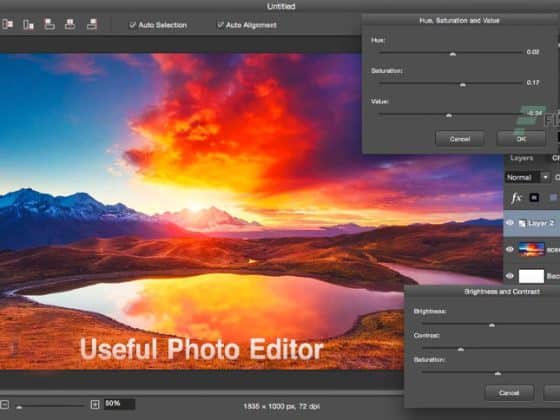
Task: Click the middle of the five alignment icons
Action: pyautogui.click(x=49, y=24)
